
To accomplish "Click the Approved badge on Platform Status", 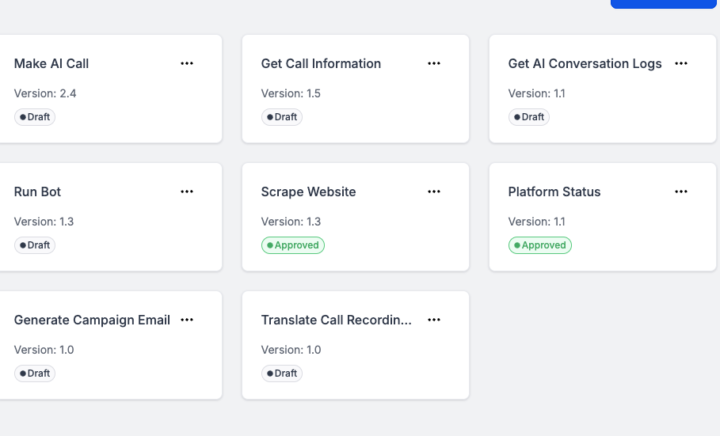I will (540, 245).
